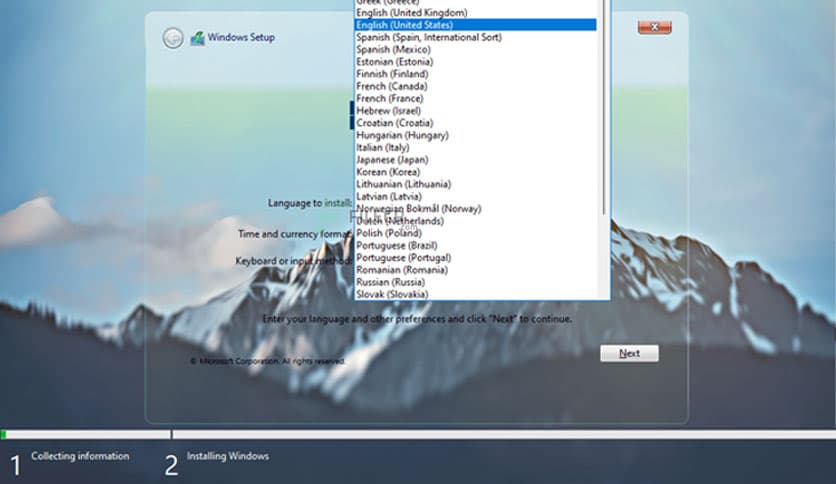Screen dimensions: 836x484
Task: Select Hebrew (Israel) option
Action: [476, 110]
